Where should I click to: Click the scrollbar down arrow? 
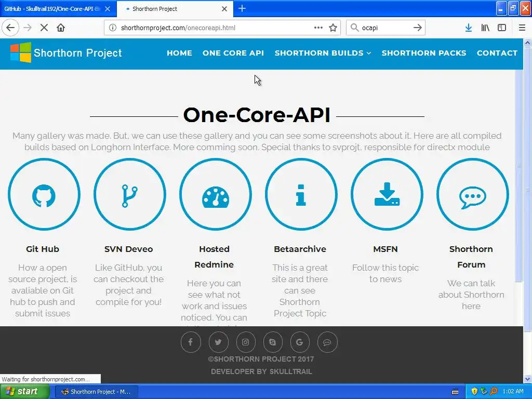pos(528,379)
